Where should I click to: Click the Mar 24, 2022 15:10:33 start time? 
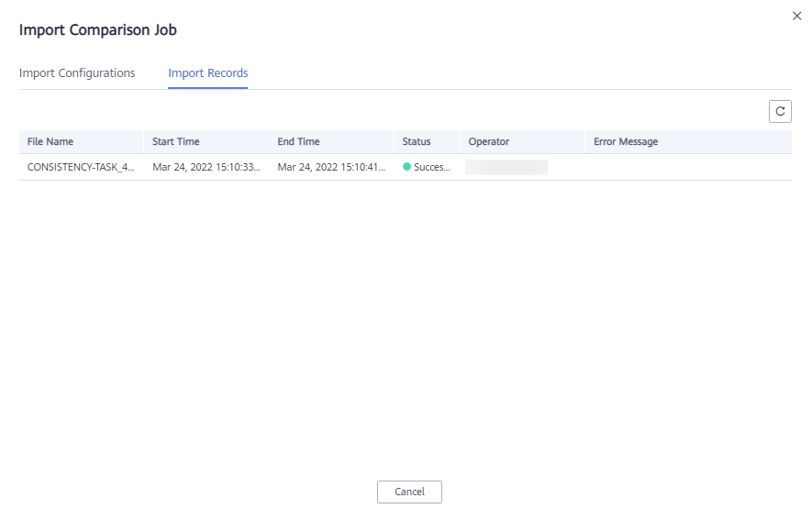206,167
